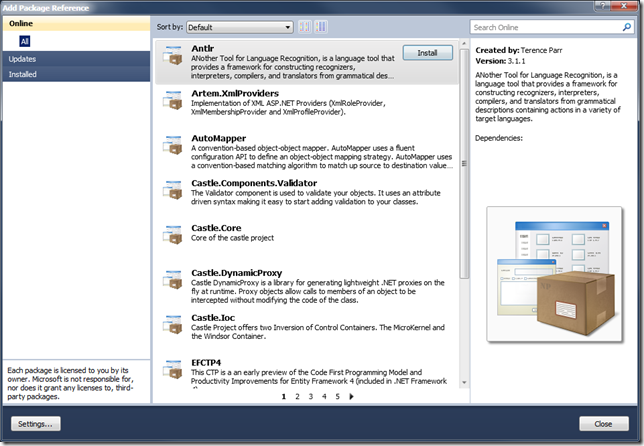Click the search magnifier icon
This screenshot has height=446, width=644.
627,27
